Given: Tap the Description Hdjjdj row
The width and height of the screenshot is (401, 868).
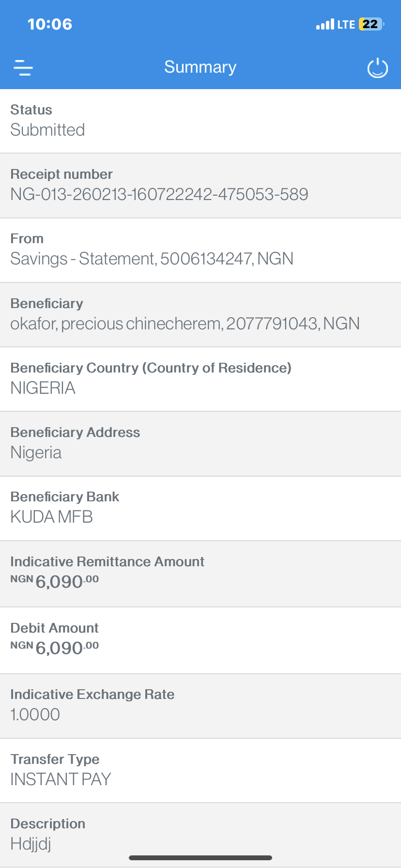Looking at the screenshot, I should pyautogui.click(x=200, y=835).
